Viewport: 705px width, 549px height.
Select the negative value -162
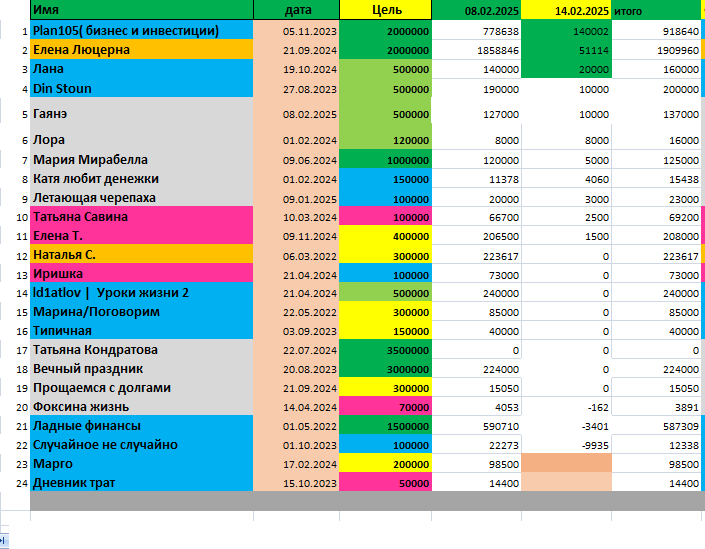(x=567, y=406)
